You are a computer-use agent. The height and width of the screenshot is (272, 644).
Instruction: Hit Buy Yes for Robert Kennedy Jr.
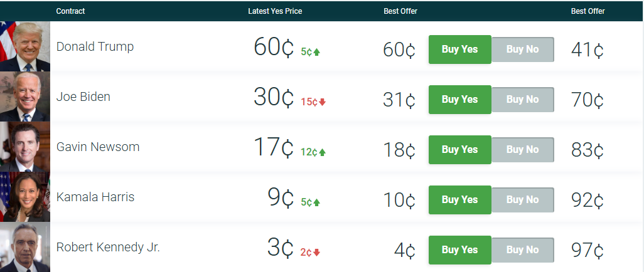459,250
